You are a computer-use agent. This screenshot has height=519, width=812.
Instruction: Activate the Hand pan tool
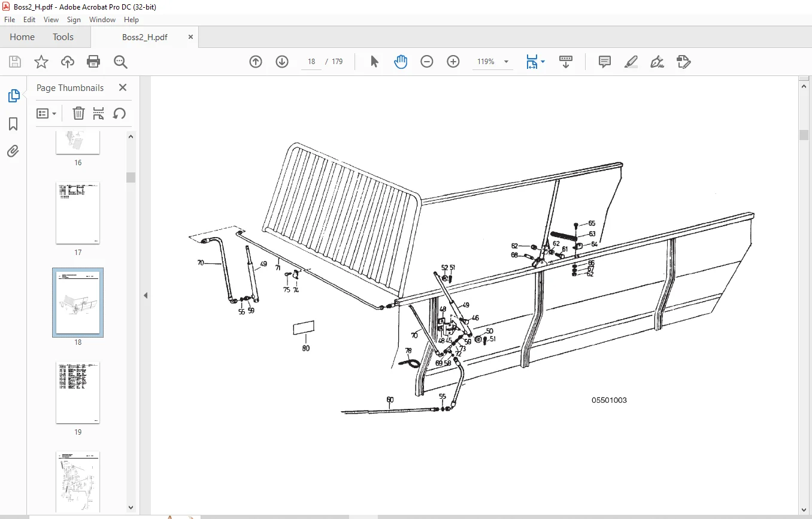tap(401, 62)
